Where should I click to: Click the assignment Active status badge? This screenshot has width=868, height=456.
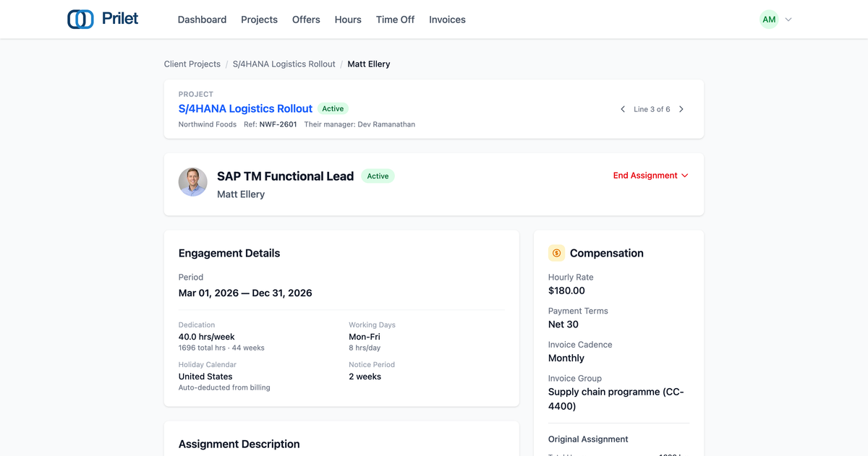click(x=378, y=176)
